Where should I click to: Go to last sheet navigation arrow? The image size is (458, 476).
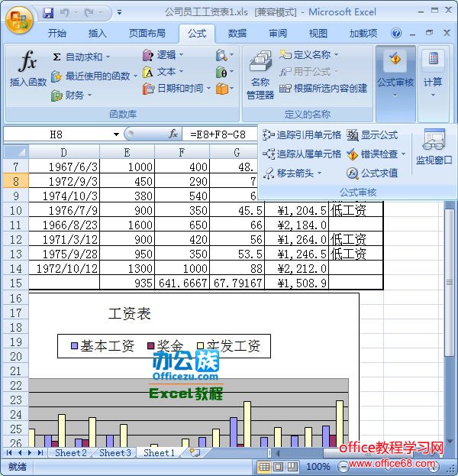point(40,452)
